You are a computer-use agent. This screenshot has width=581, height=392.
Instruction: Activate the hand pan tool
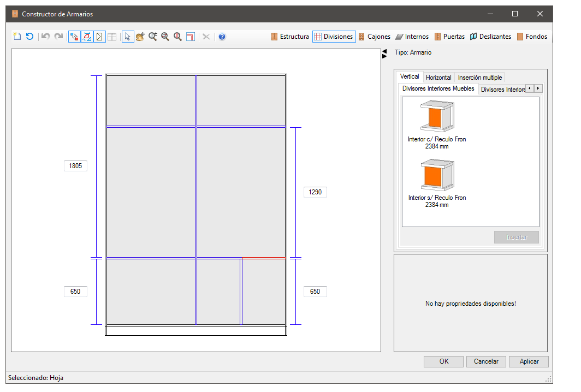pos(140,37)
